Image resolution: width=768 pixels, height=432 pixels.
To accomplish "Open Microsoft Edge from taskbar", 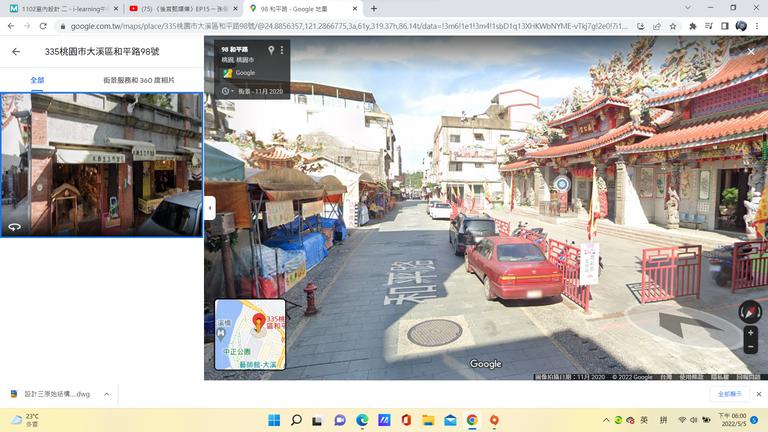I will [362, 420].
